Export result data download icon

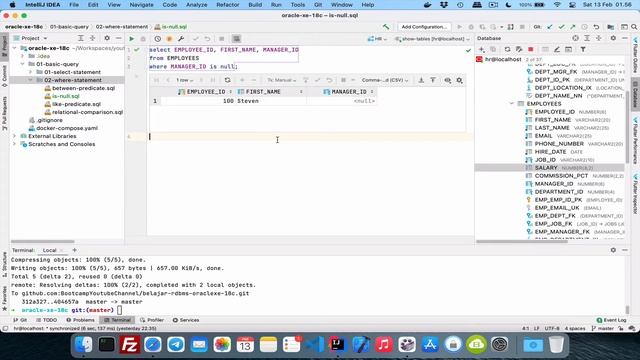tap(421, 80)
